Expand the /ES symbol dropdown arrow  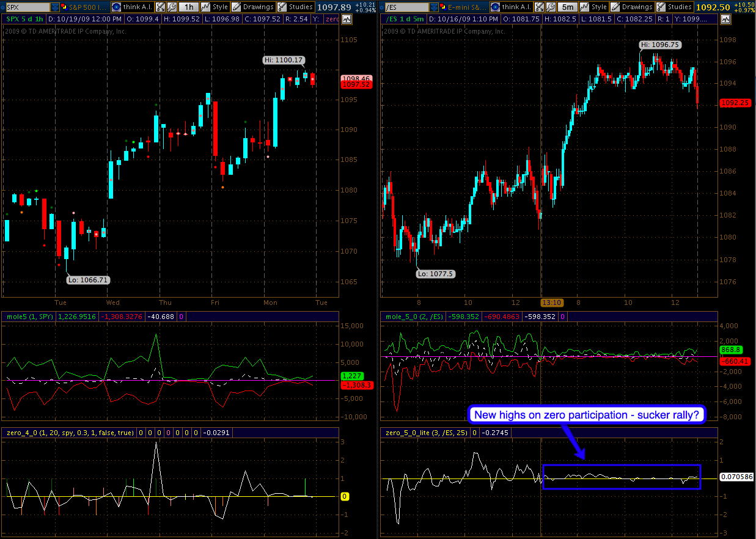[x=435, y=7]
